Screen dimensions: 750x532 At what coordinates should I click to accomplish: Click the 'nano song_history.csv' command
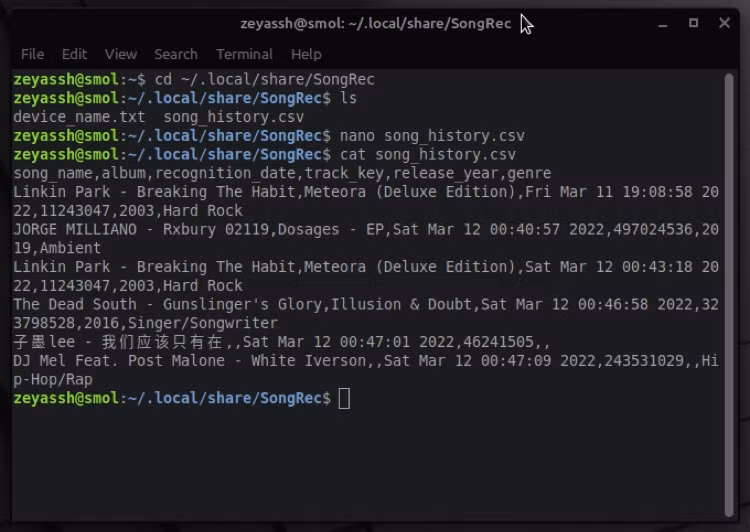432,135
